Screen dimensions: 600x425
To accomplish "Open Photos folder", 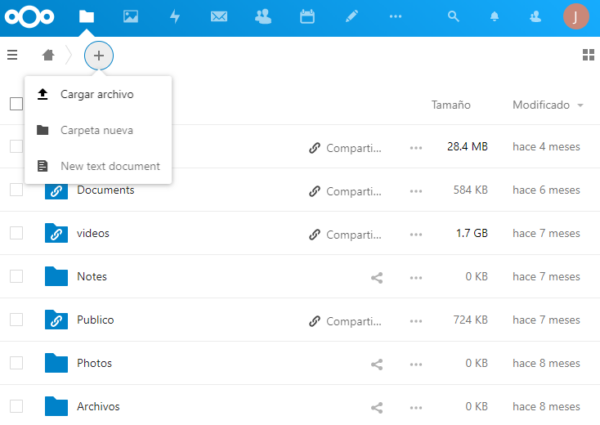I will (94, 363).
